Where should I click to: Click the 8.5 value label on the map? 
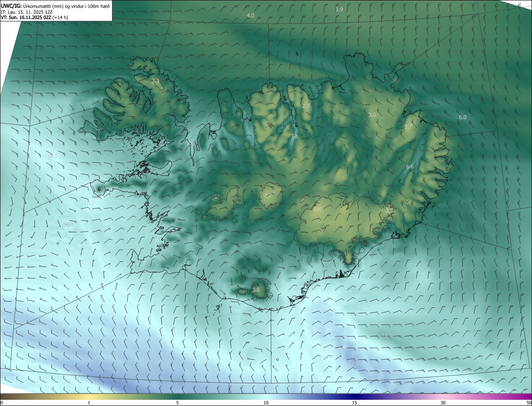pyautogui.click(x=66, y=225)
